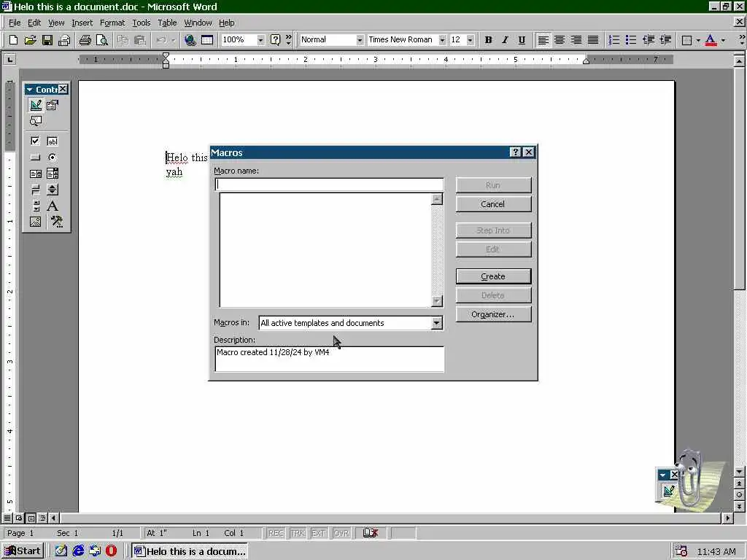
Task: Click Create in the Macros dialog
Action: coord(493,276)
